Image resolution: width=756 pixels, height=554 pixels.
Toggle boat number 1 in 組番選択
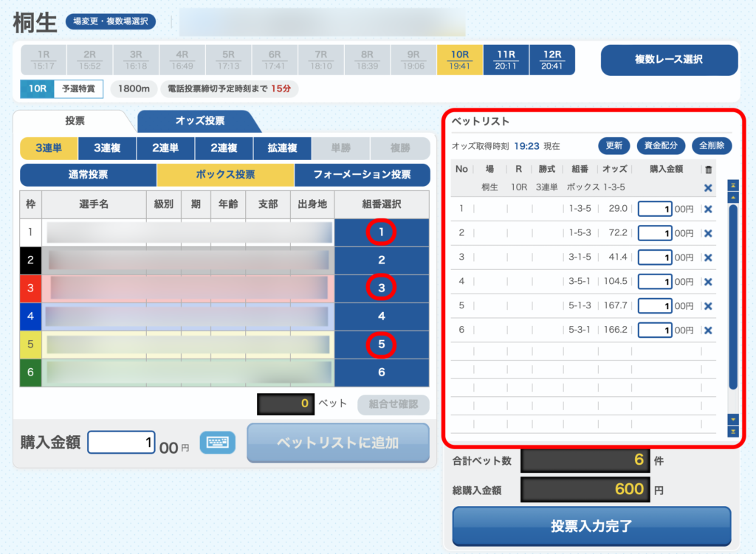point(382,232)
